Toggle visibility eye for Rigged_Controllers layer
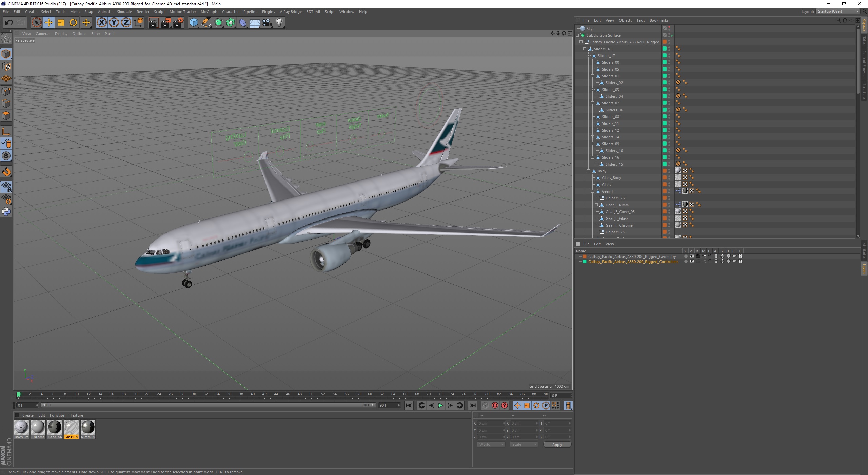Viewport: 868px width, 475px height. pyautogui.click(x=692, y=261)
